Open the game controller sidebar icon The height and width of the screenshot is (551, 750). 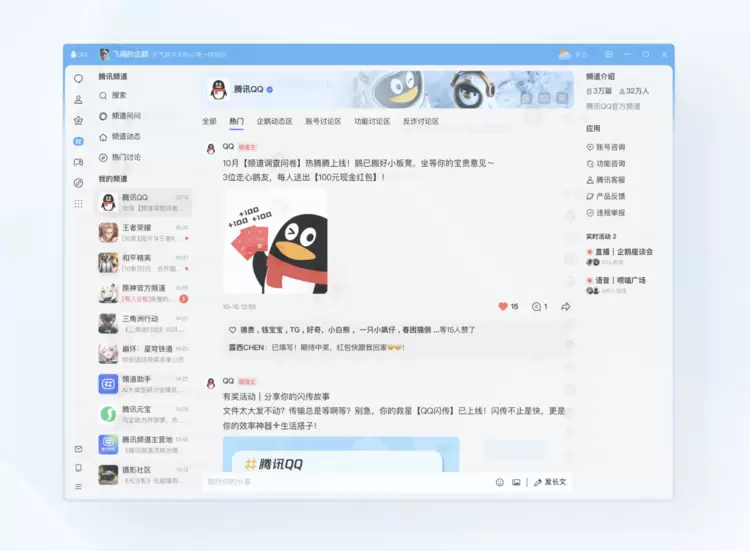(78, 162)
